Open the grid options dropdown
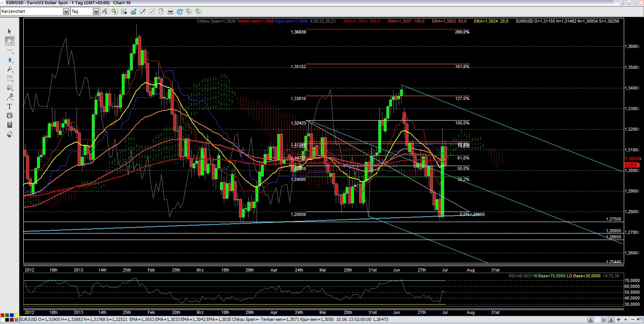The image size is (644, 324). [124, 12]
